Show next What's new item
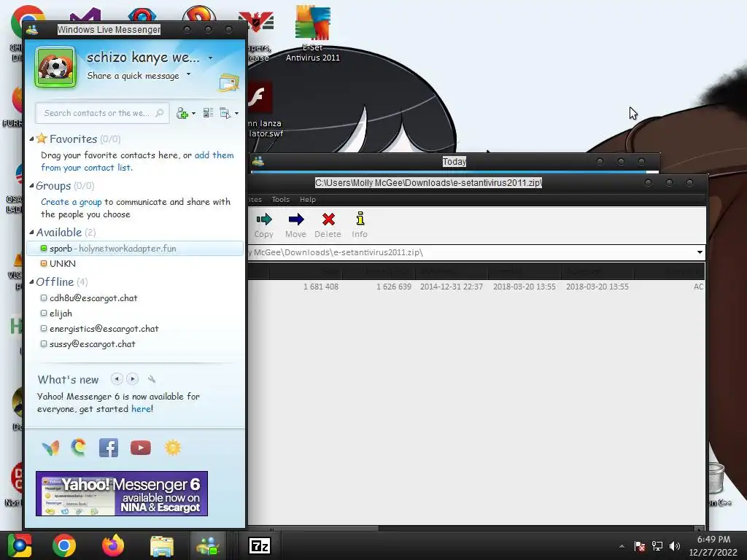The height and width of the screenshot is (560, 747). click(133, 379)
